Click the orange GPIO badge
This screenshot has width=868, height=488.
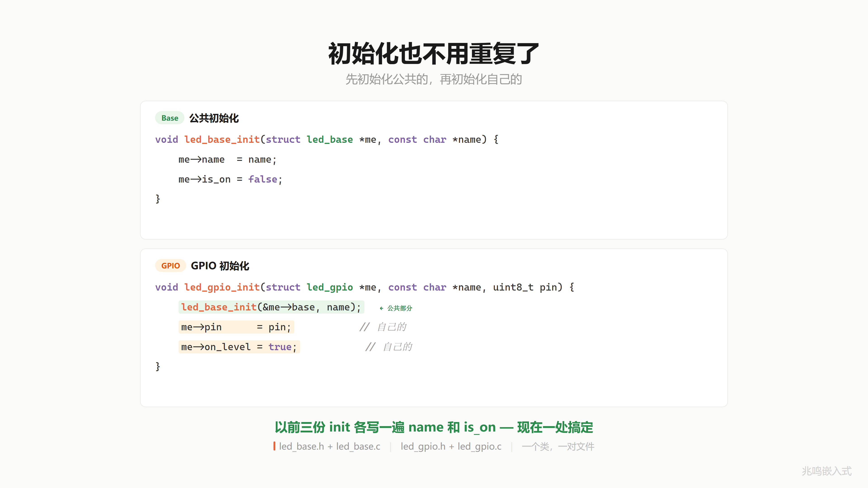click(170, 265)
